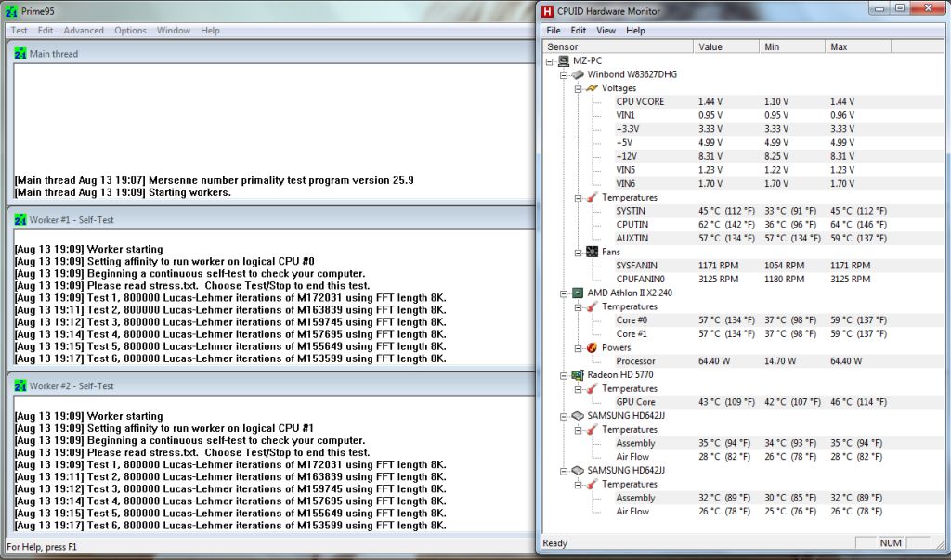This screenshot has height=560, width=951.
Task: Click the first SAMSUNG HD642JJ drive icon
Action: pyautogui.click(x=578, y=416)
